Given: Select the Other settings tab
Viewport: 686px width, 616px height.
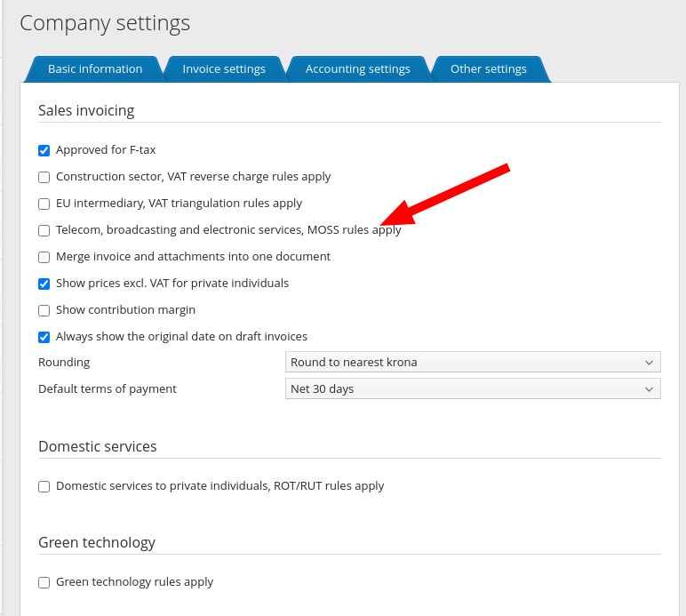Looking at the screenshot, I should (488, 68).
